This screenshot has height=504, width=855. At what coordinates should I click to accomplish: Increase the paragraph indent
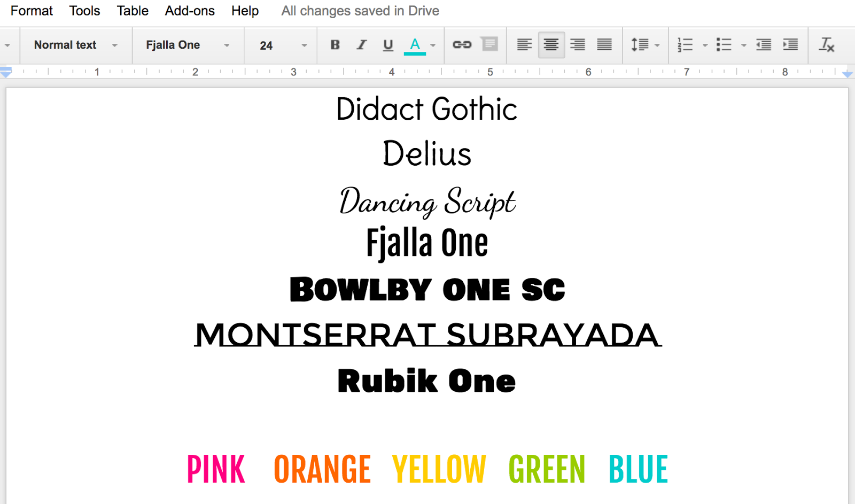click(790, 45)
